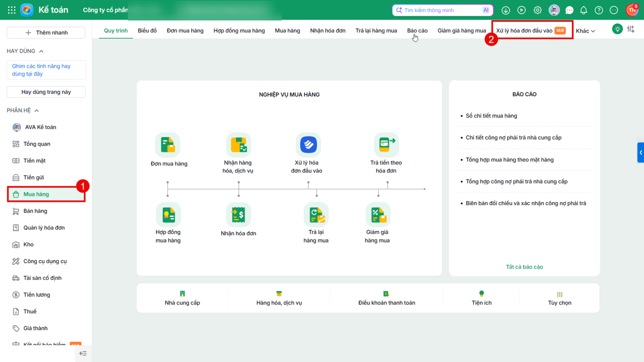Image resolution: width=644 pixels, height=362 pixels.
Task: Open the chat messages icon
Action: pyautogui.click(x=569, y=10)
